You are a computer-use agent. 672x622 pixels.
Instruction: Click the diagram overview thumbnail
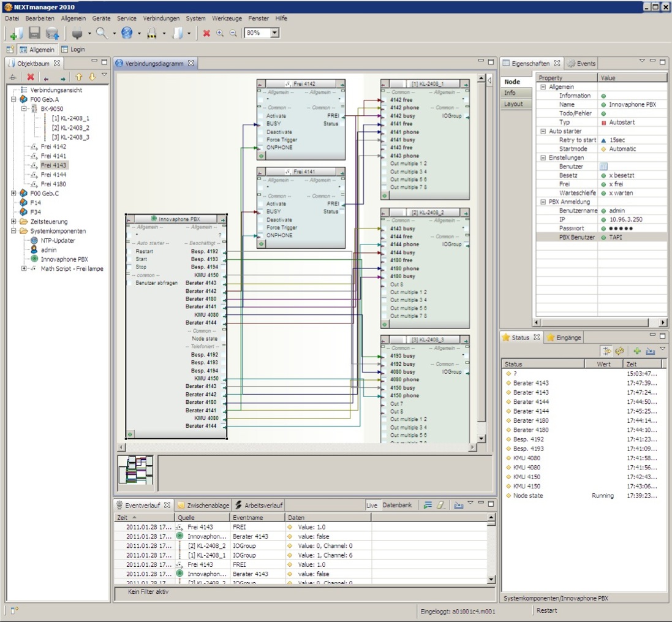135,470
